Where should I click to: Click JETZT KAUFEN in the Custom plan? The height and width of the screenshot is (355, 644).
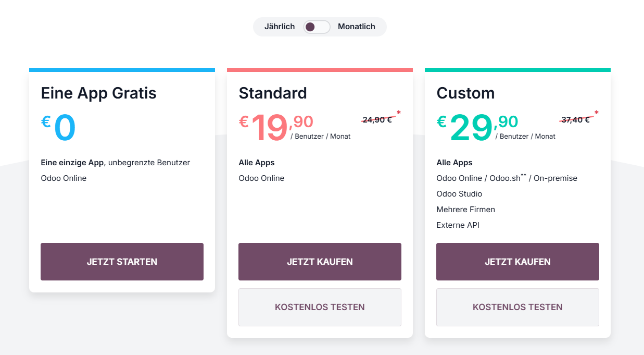[517, 262]
